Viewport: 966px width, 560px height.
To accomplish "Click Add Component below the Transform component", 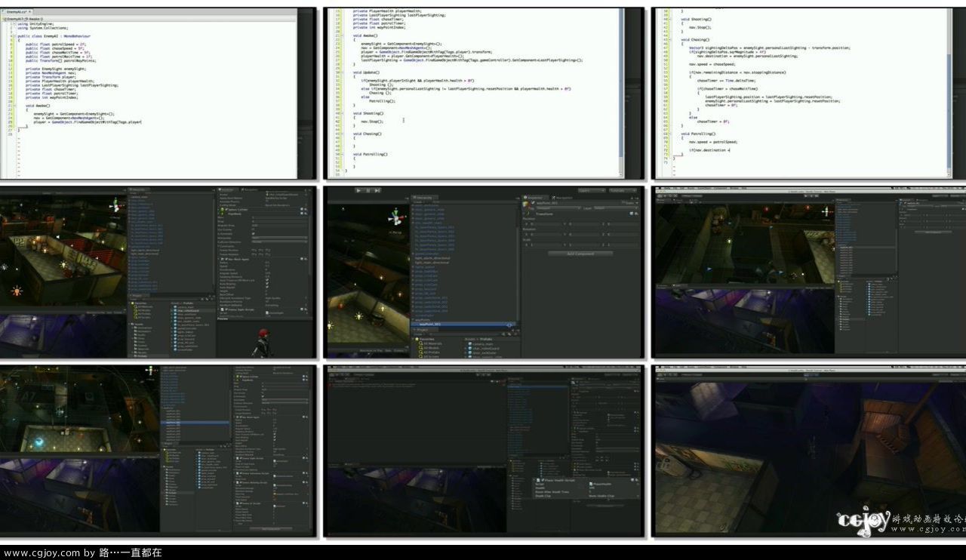I will tap(580, 254).
